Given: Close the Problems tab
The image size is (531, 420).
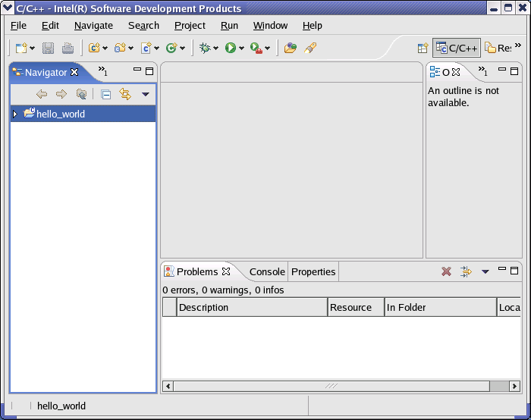Looking at the screenshot, I should (x=226, y=271).
